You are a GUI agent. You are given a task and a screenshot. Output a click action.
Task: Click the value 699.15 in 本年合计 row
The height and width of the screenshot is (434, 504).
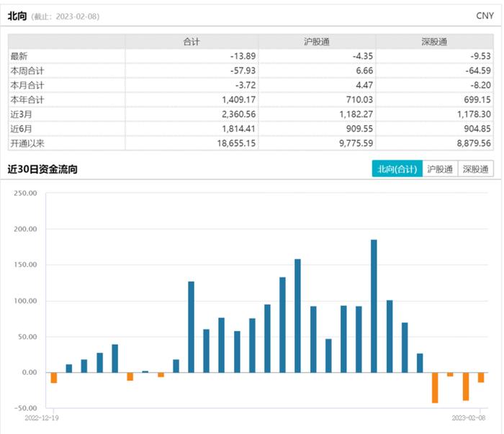click(477, 99)
